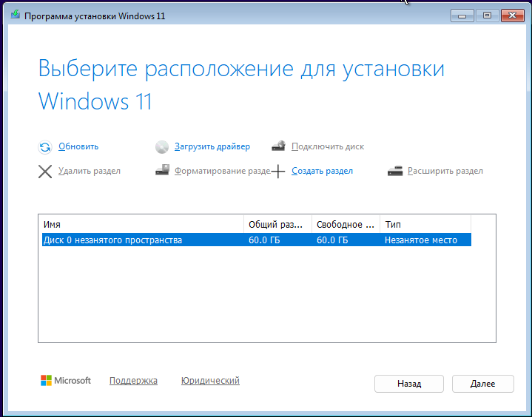Image resolution: width=532 pixels, height=417 pixels.
Task: Click the Format partition drive icon
Action: 162,170
